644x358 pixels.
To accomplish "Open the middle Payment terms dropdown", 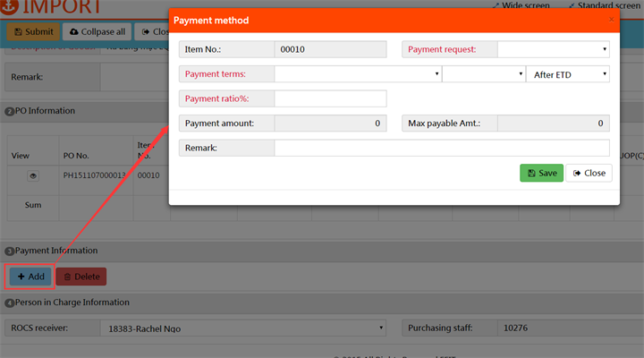I will 483,74.
